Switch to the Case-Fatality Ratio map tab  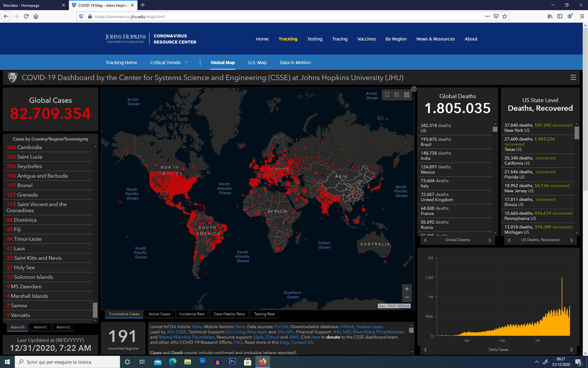click(x=229, y=314)
